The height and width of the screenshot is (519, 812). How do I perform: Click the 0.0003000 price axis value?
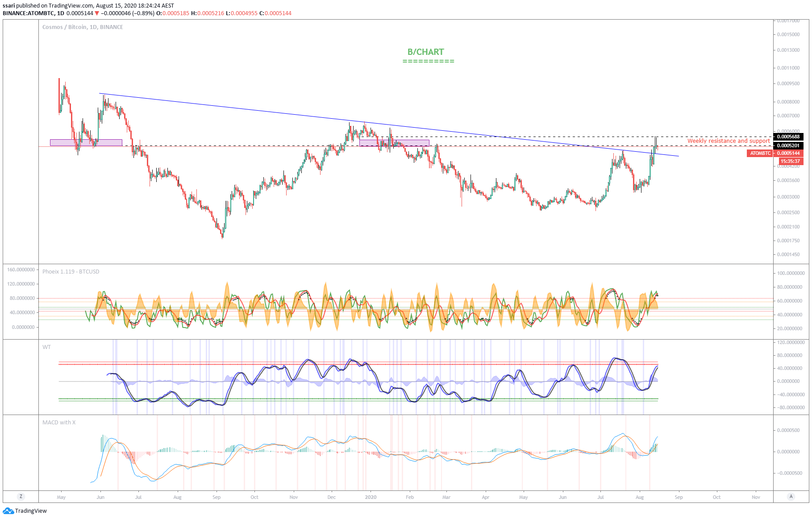[x=788, y=197]
